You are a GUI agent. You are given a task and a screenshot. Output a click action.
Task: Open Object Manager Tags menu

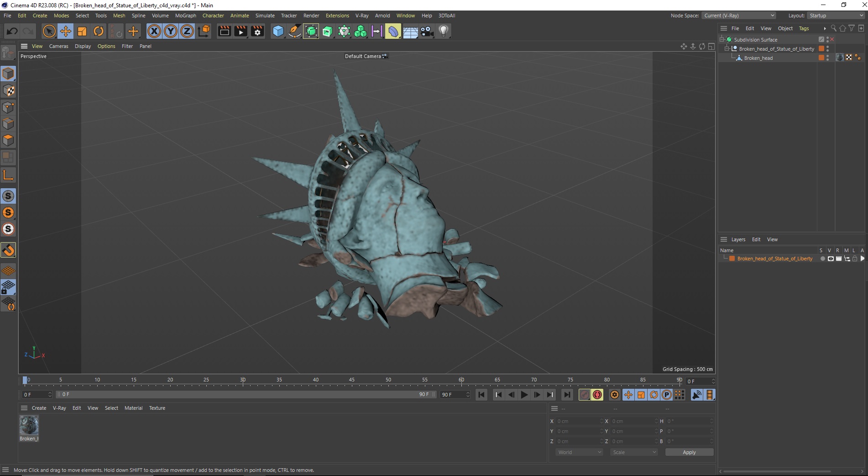[x=804, y=28]
